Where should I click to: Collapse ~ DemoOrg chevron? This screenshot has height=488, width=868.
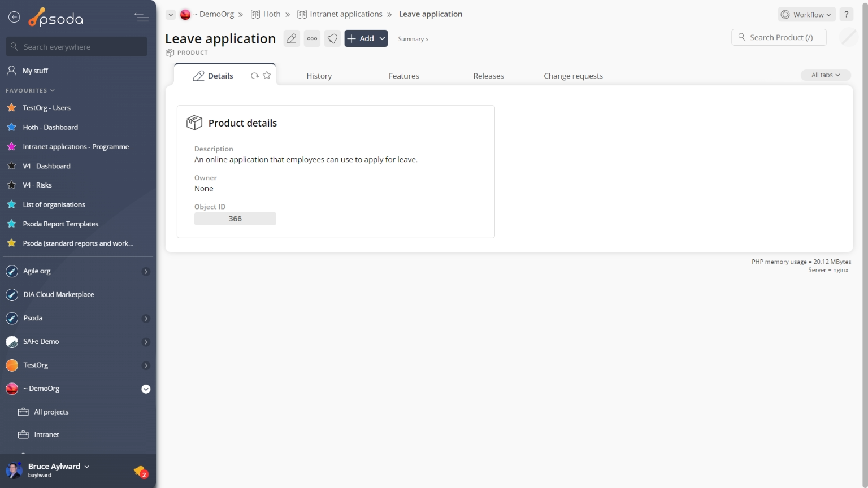coord(146,389)
